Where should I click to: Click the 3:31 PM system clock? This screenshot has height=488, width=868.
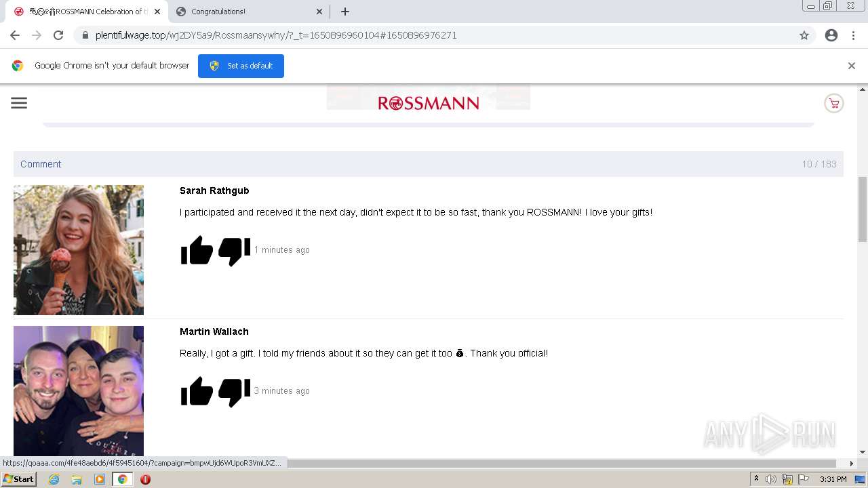(x=833, y=479)
